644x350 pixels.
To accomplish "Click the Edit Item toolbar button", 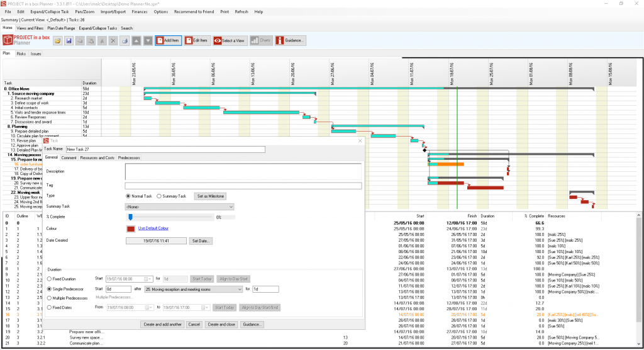I will (197, 40).
